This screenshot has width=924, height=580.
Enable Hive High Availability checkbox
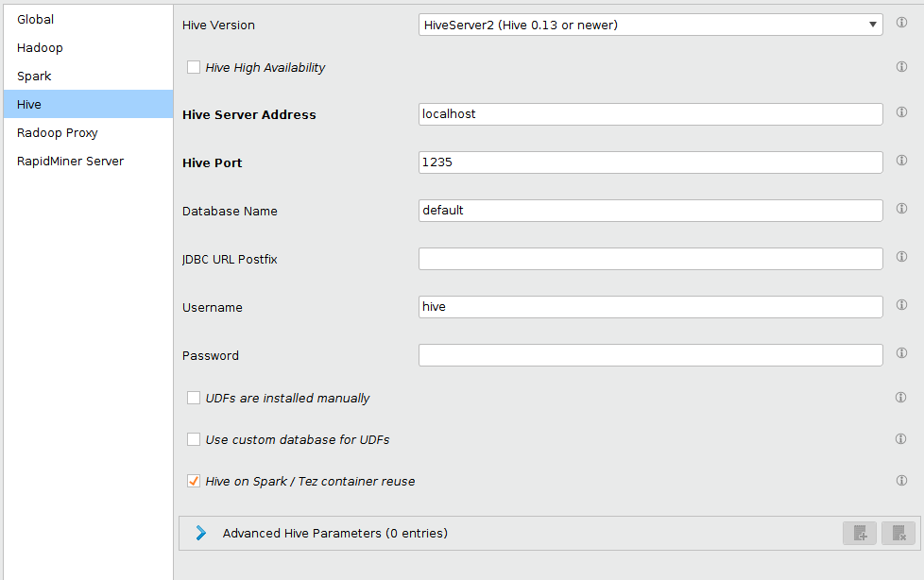(194, 67)
